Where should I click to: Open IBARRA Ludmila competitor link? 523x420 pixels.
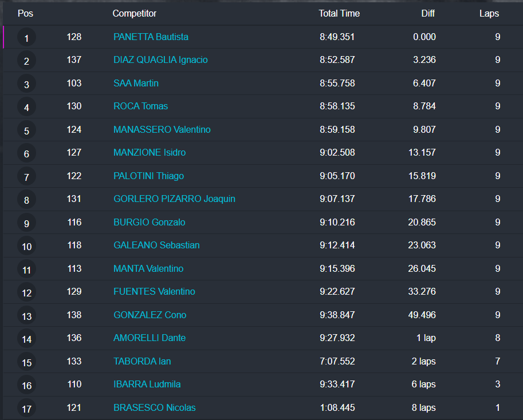pos(147,385)
